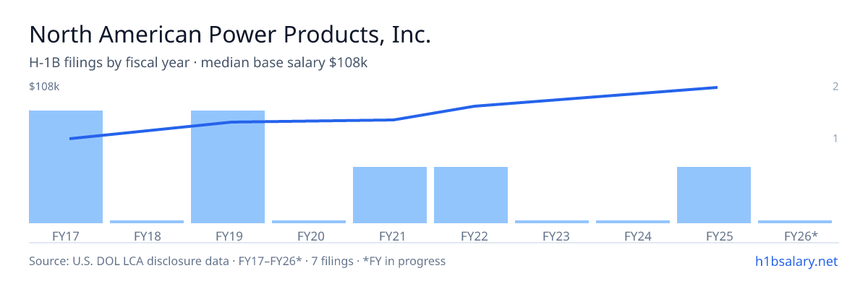The height and width of the screenshot is (289, 868).
Task: Click the FY21 filings bar
Action: [390, 195]
